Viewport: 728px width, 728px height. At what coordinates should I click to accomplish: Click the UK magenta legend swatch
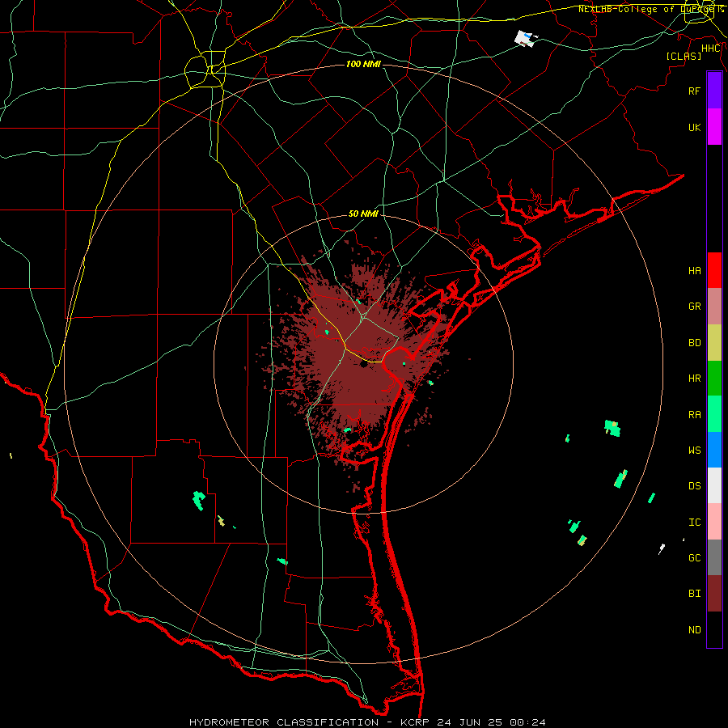click(714, 127)
